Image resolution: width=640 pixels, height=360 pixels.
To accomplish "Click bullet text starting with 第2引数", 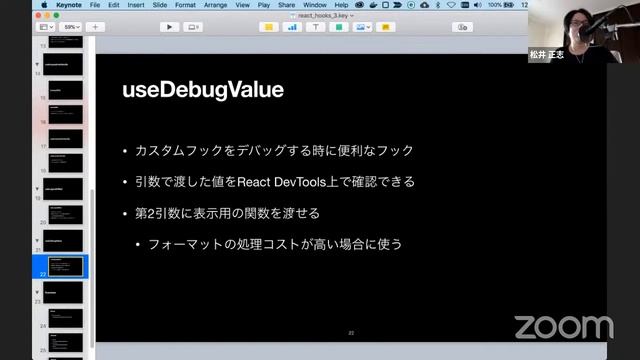I will 227,213.
